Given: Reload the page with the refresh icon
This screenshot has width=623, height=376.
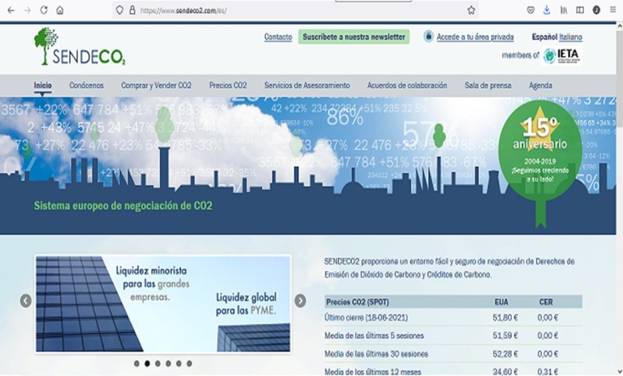Looking at the screenshot, I should pyautogui.click(x=44, y=10).
